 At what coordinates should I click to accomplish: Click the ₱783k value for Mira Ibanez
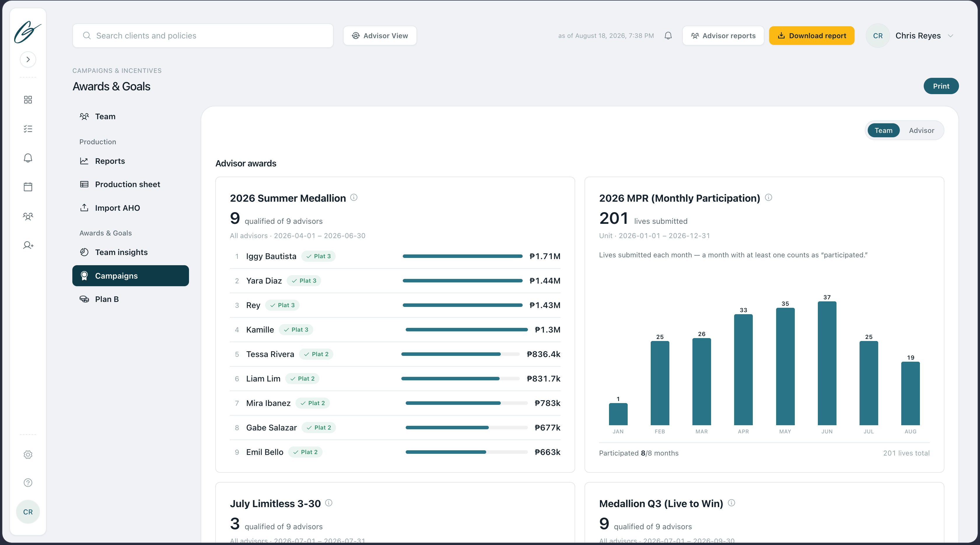pyautogui.click(x=547, y=403)
